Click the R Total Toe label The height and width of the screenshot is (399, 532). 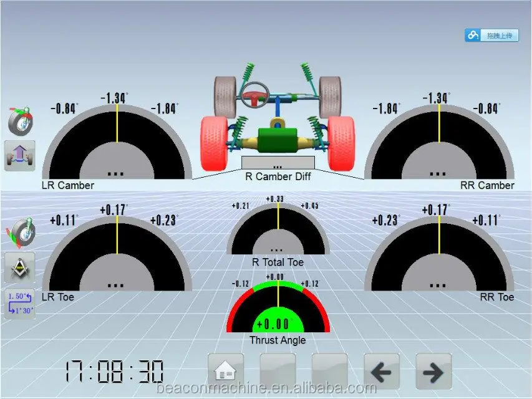click(x=278, y=262)
